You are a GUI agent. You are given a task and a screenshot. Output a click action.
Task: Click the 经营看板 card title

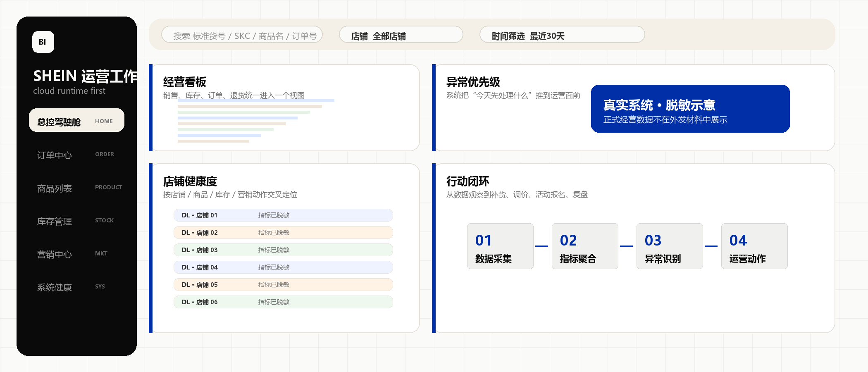184,82
